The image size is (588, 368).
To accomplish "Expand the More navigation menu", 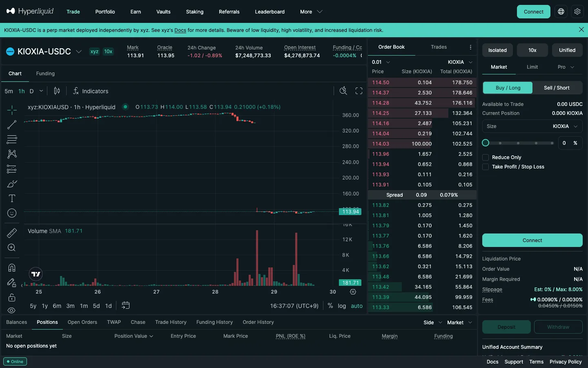I will (311, 12).
